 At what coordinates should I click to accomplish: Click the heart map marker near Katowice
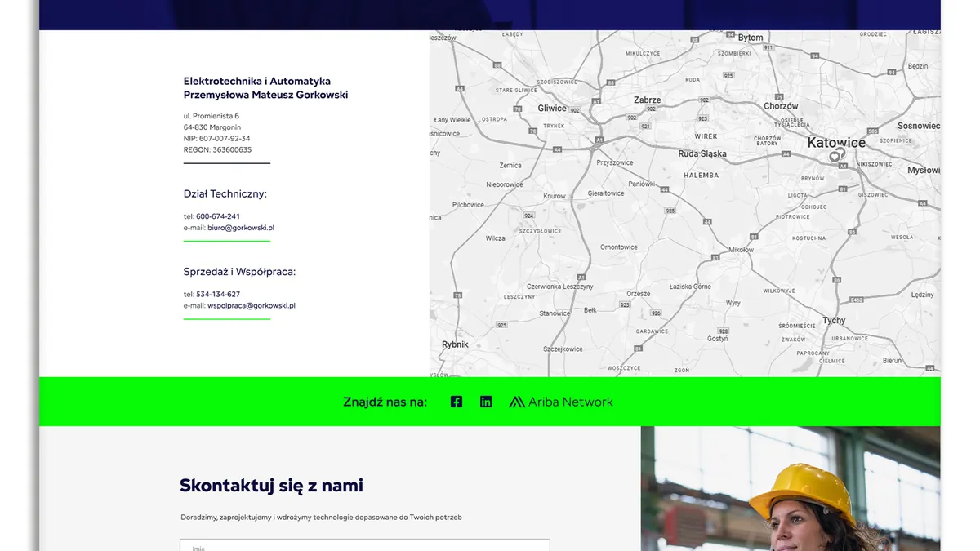click(x=836, y=156)
